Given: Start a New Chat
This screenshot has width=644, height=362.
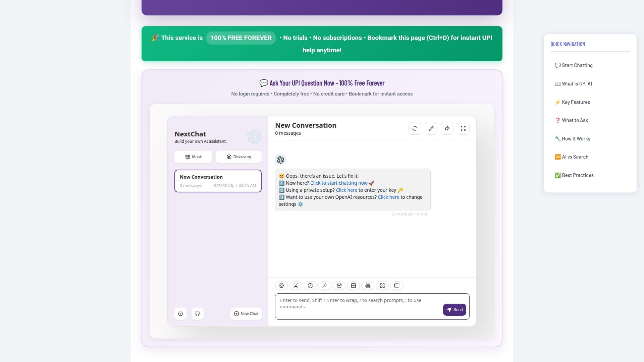Looking at the screenshot, I should click(x=246, y=314).
